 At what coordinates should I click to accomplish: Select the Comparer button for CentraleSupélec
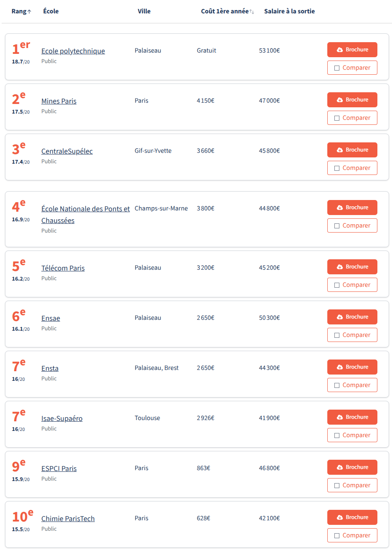[x=352, y=168]
